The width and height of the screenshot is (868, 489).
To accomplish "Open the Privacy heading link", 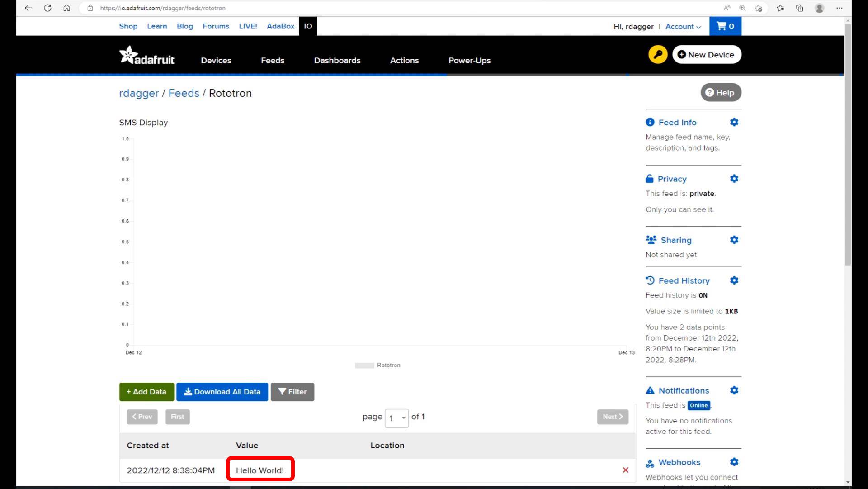I will coord(672,179).
